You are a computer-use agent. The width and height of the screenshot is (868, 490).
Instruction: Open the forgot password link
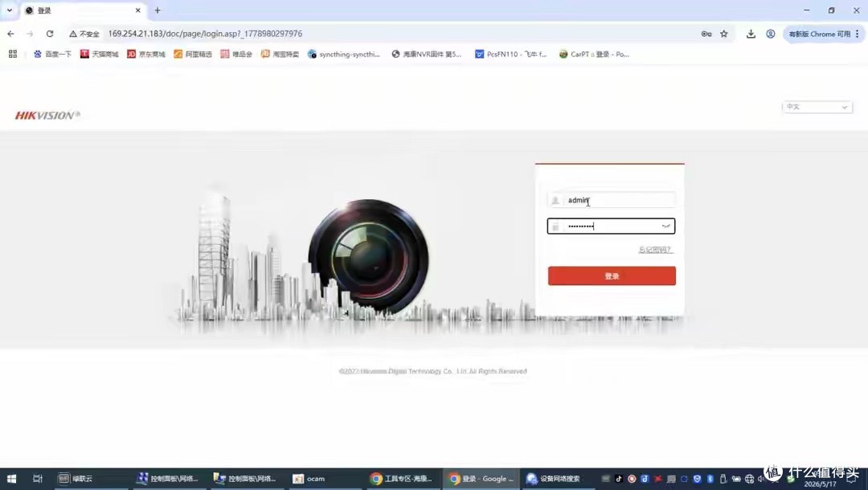pyautogui.click(x=655, y=250)
